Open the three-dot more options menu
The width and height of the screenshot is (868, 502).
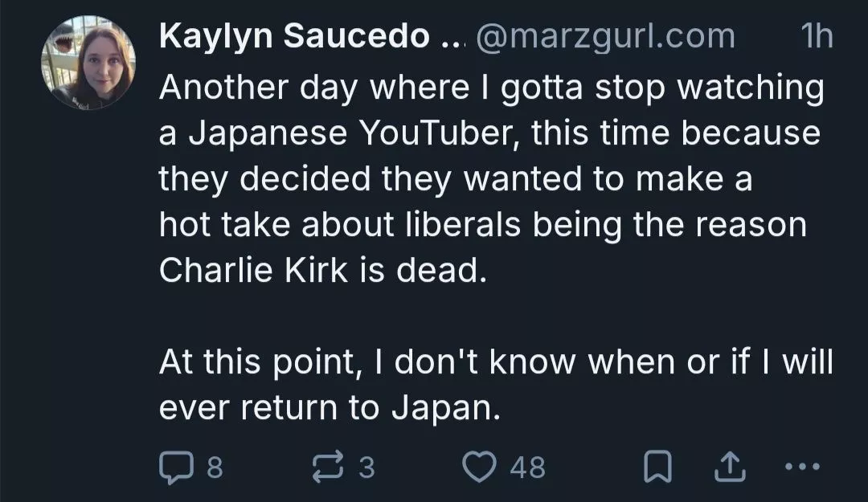coord(803,467)
